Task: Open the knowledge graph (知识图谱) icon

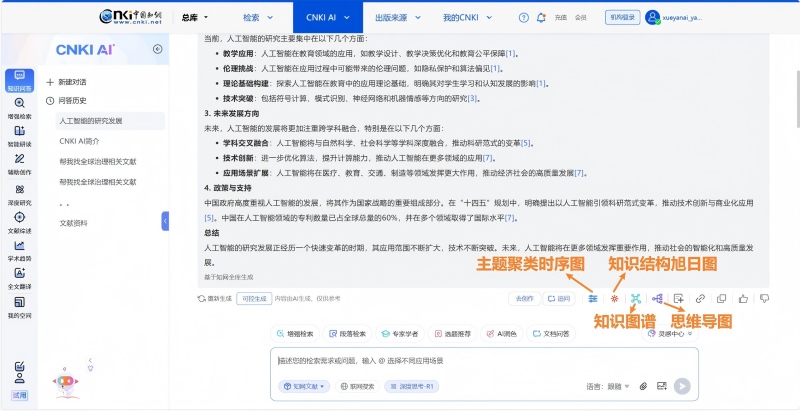Action: 635,298
